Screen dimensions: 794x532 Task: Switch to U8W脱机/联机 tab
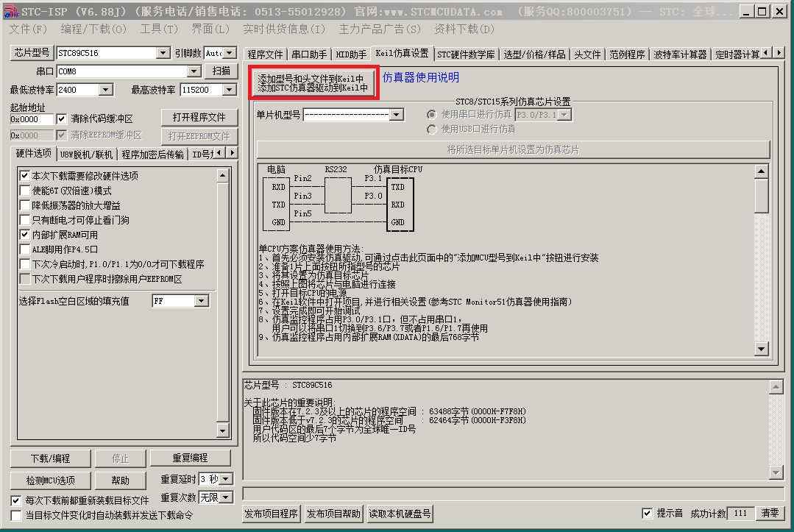click(87, 155)
